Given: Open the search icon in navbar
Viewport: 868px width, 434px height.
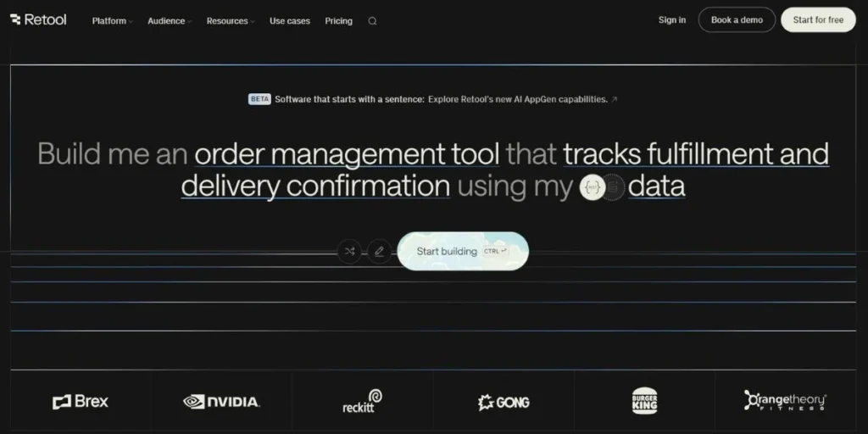Looking at the screenshot, I should click(x=373, y=21).
